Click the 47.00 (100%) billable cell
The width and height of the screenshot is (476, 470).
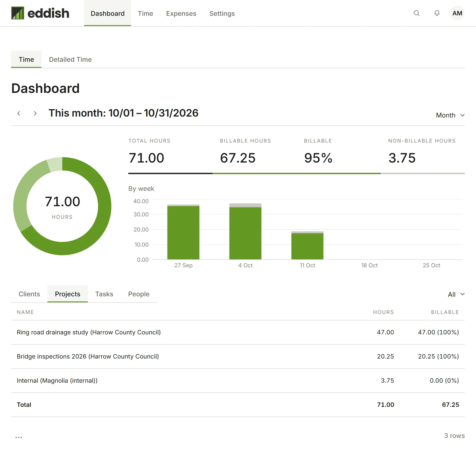[438, 332]
